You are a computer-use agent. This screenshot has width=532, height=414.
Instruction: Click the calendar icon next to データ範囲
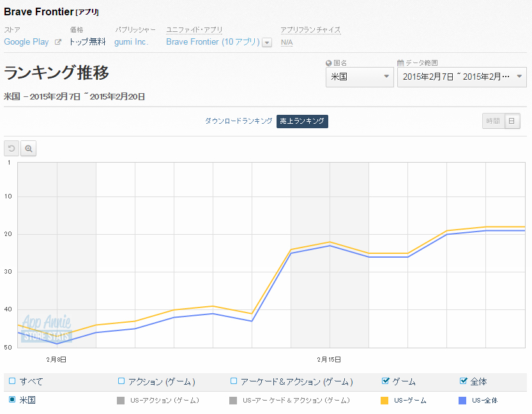tap(400, 63)
